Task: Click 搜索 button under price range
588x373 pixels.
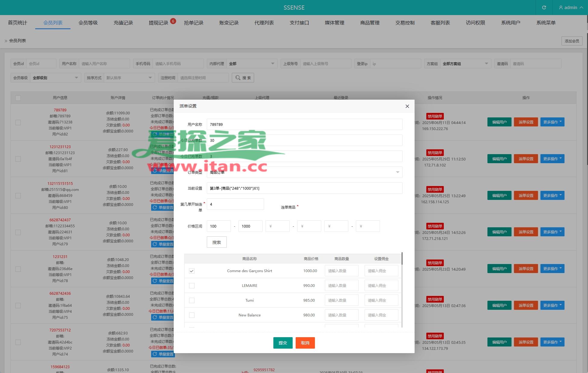Action: pos(216,242)
